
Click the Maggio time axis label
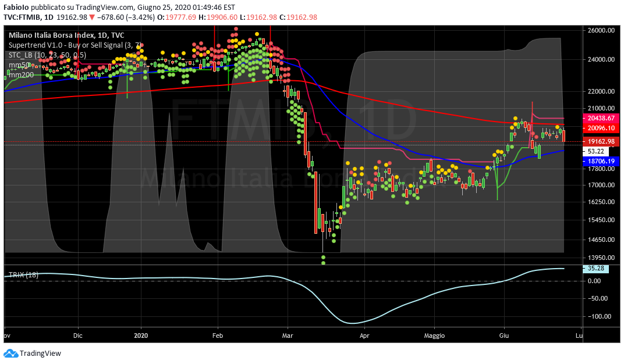tap(434, 336)
